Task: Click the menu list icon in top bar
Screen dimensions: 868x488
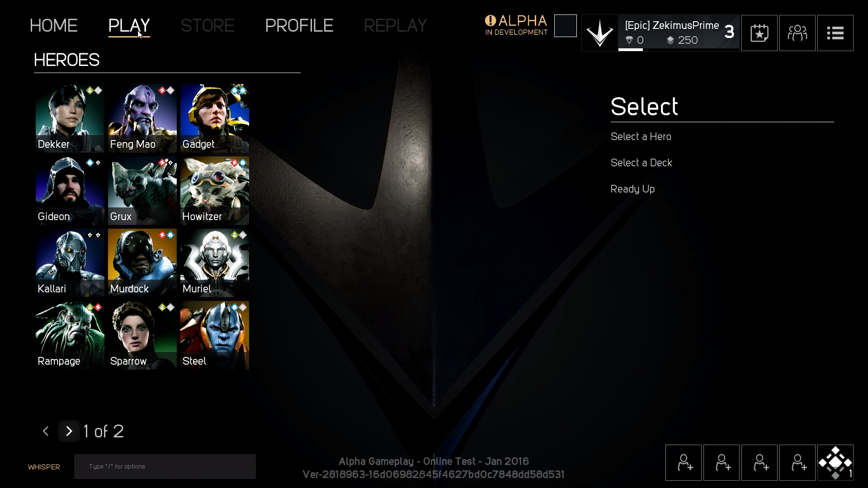Action: coord(835,32)
